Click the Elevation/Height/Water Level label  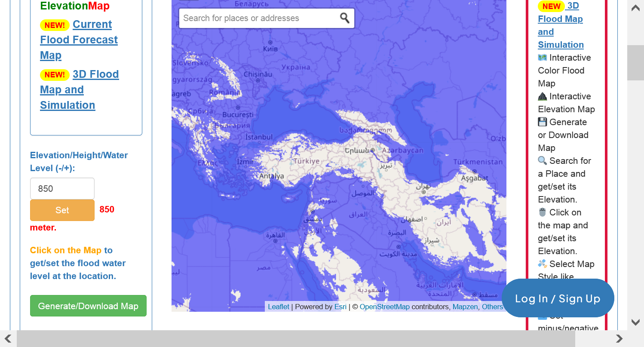click(x=79, y=162)
